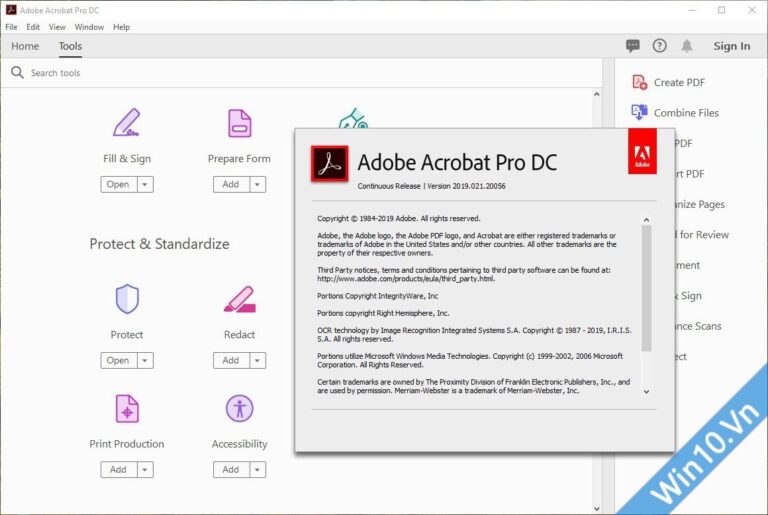Open the File menu
768x515 pixels.
11,27
